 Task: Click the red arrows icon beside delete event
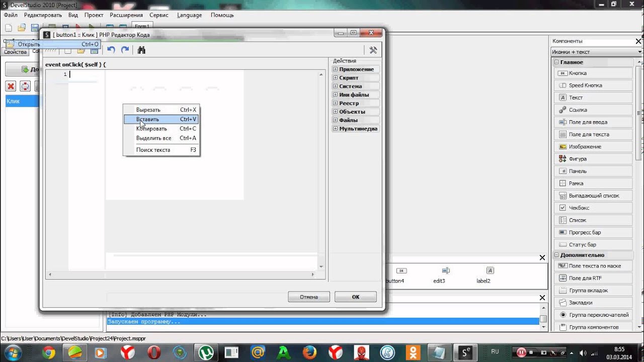(x=25, y=86)
